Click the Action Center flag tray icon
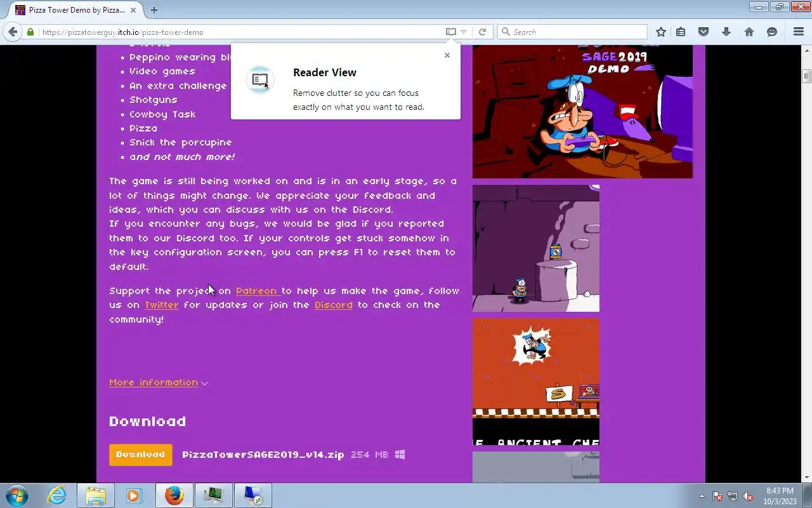812x508 pixels. tap(717, 496)
